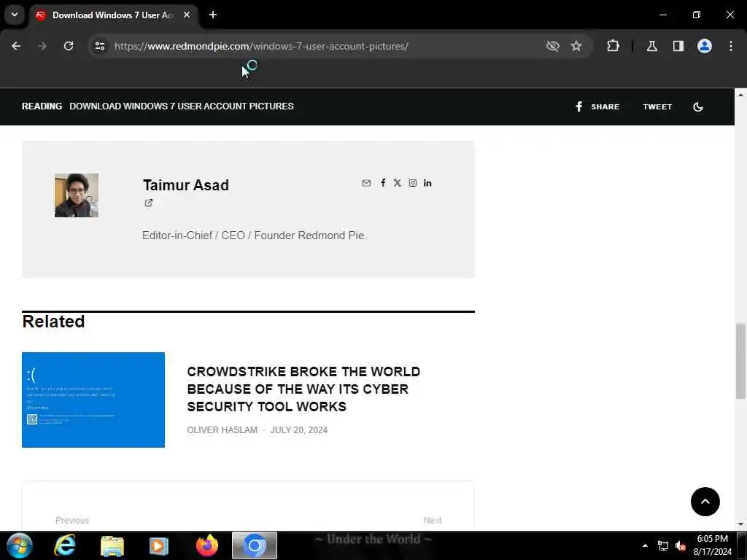
Task: Open Chrome three-dot menu
Action: coord(731,46)
